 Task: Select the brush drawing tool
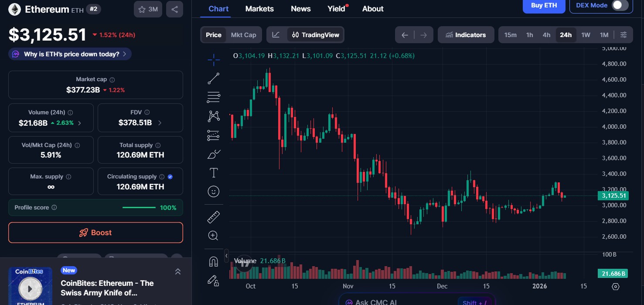(x=214, y=154)
